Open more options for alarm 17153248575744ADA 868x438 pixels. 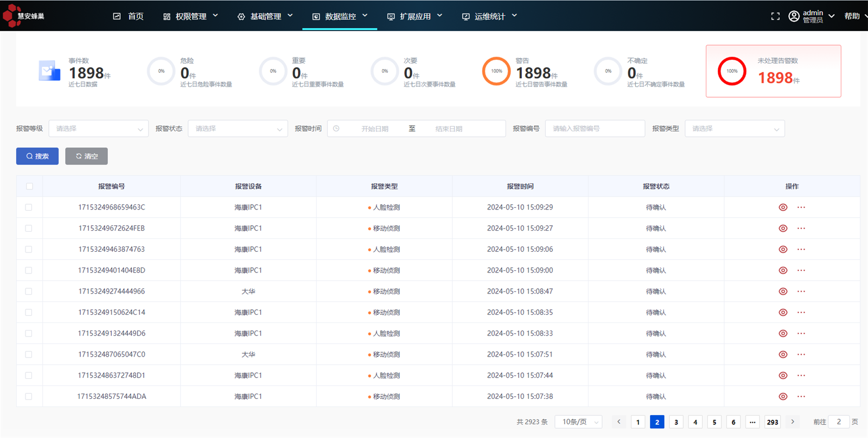click(801, 397)
